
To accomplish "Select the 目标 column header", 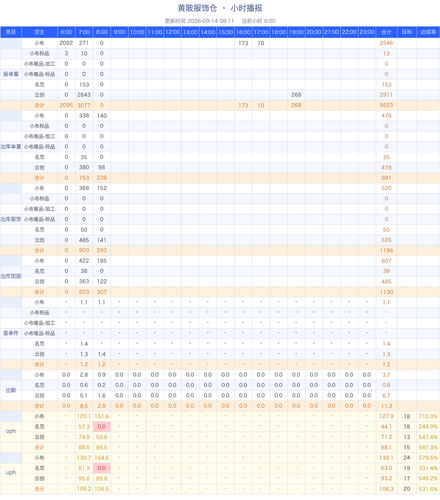I will tap(407, 32).
